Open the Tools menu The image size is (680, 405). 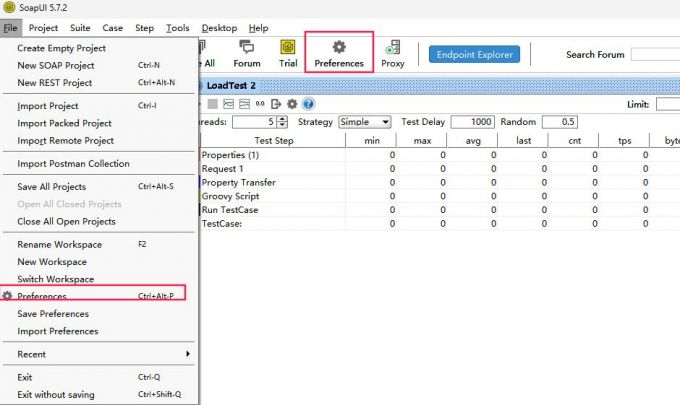coord(178,28)
